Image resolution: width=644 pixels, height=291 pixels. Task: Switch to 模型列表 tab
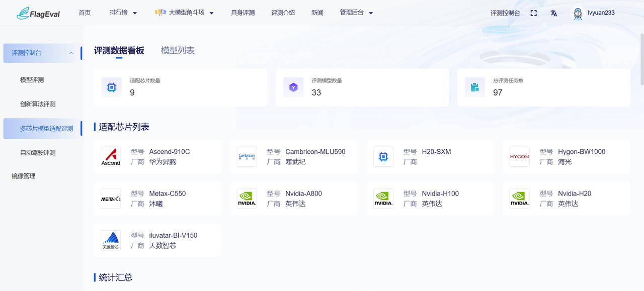178,50
